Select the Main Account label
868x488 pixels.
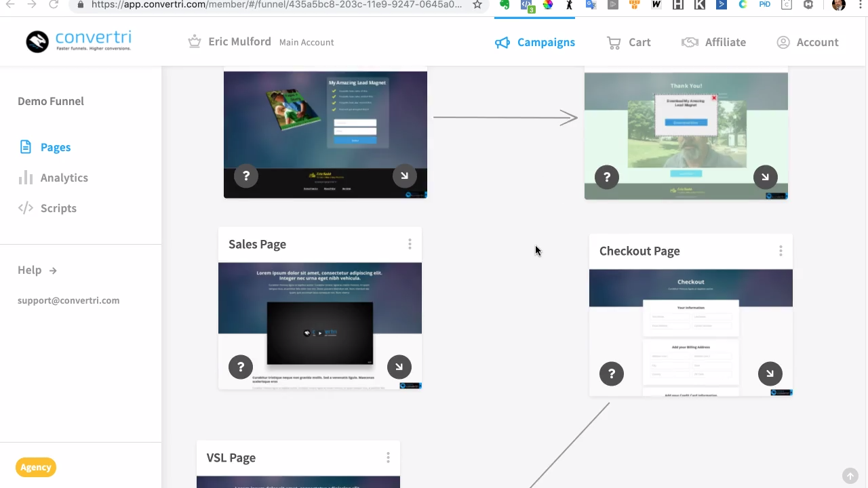306,42
